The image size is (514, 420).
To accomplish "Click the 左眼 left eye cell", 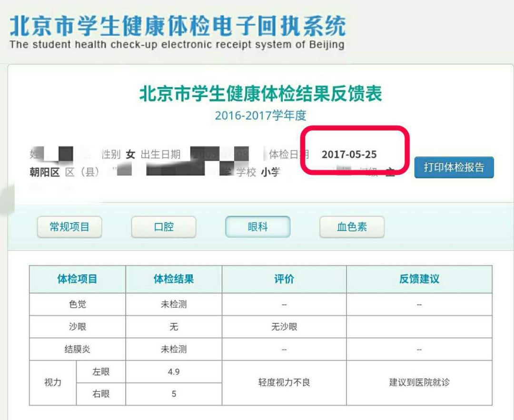I will 100,371.
